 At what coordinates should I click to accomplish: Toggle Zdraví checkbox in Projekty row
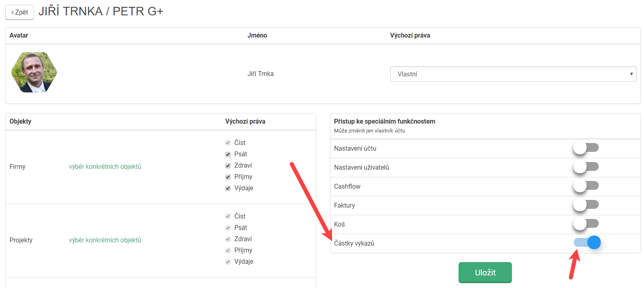click(228, 239)
